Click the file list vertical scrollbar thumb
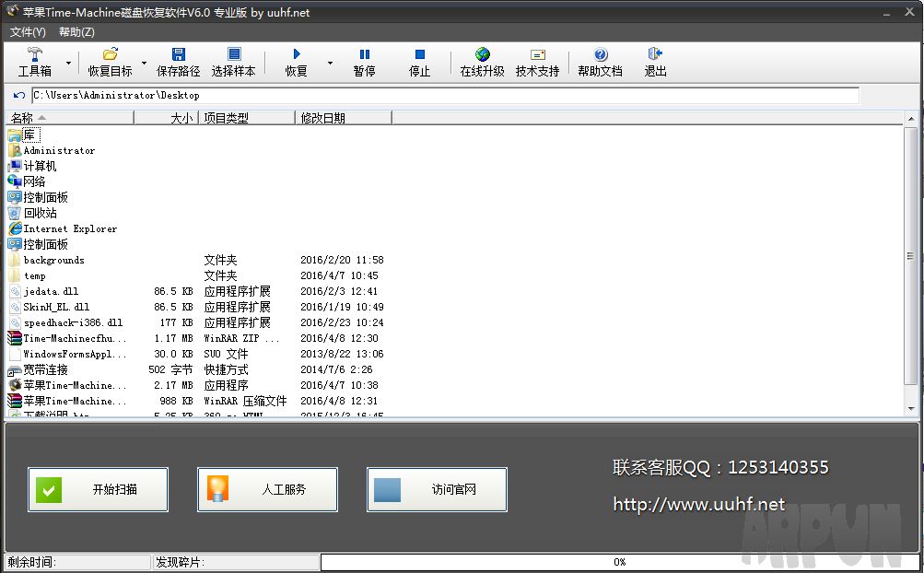 [911, 256]
